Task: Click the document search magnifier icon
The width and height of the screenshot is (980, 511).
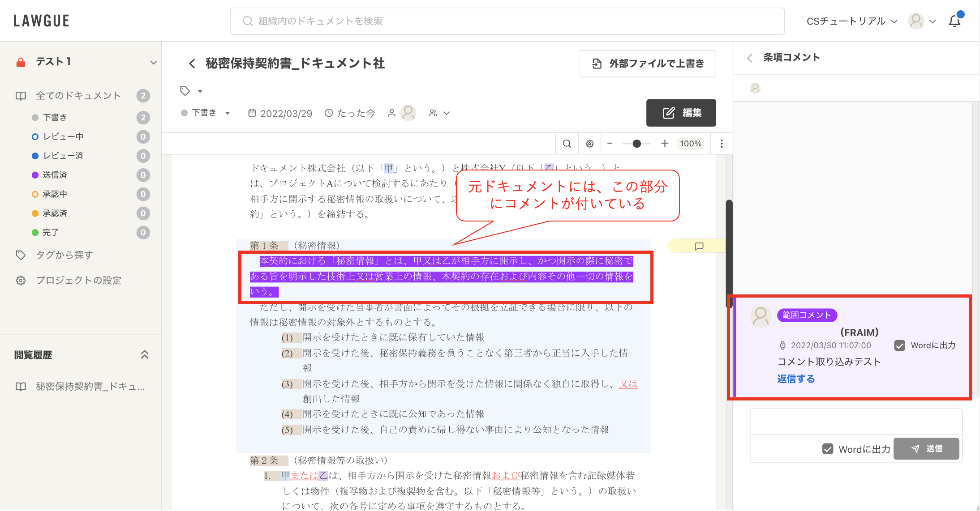Action: pos(567,144)
